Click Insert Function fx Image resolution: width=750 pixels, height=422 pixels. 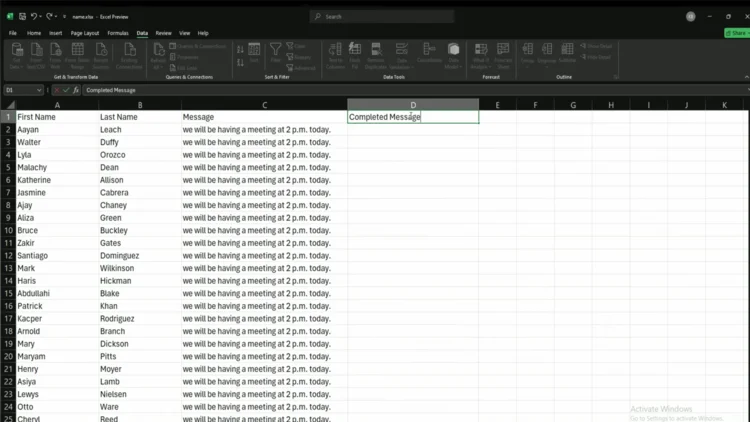[x=76, y=90]
